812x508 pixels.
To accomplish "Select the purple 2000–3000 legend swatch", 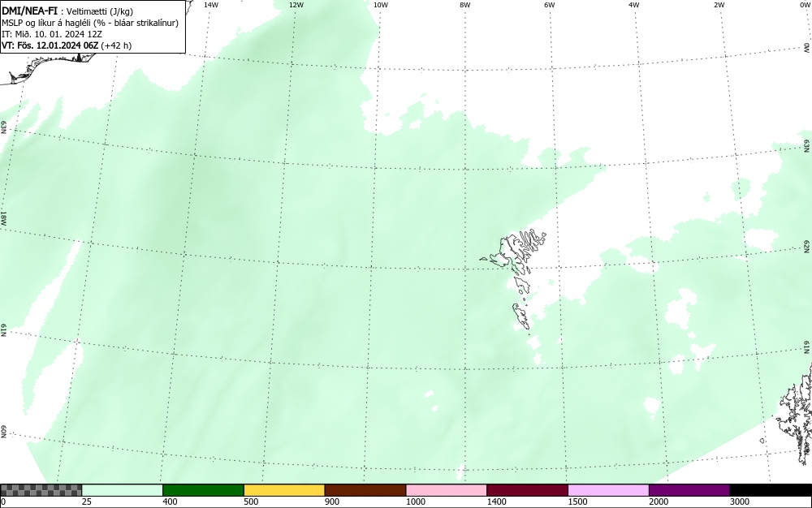I will [x=689, y=490].
